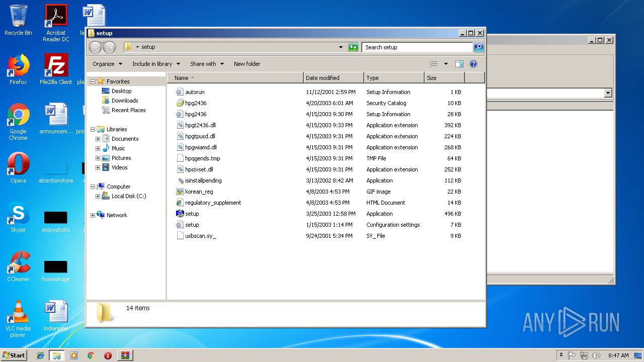Expand the Documents library node
This screenshot has width=644, height=362.
[x=98, y=139]
